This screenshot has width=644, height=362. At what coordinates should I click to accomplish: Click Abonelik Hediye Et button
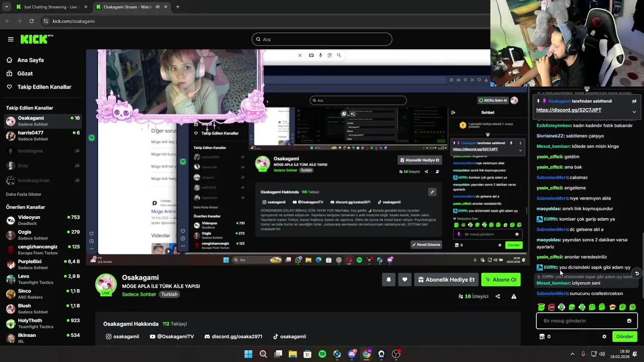(446, 280)
